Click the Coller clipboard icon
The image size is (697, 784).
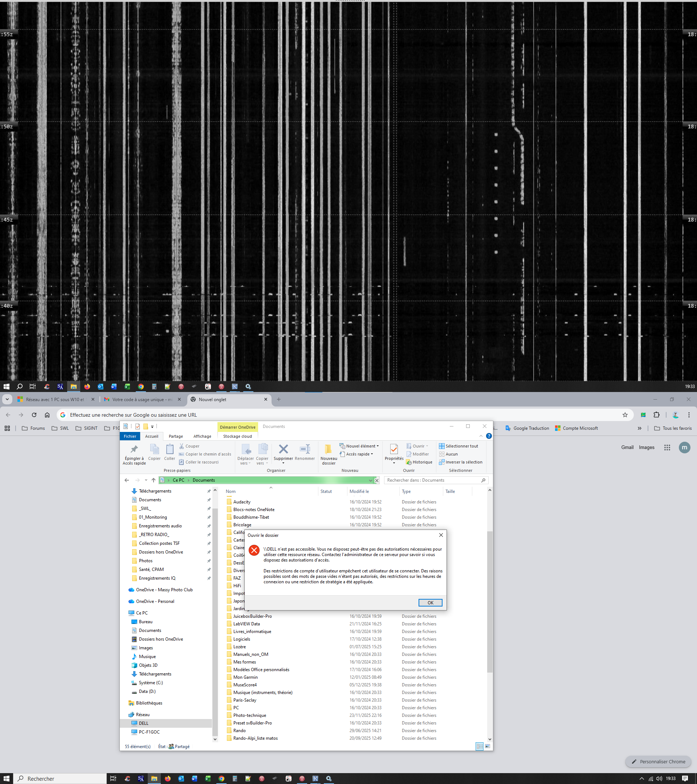170,449
